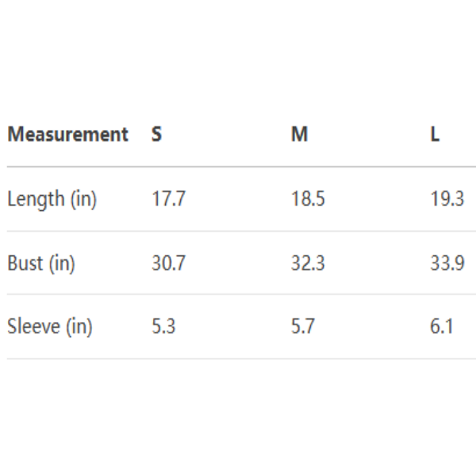Pick the M sleeve value 5.7
Viewport: 476px width, 476px height.
point(303,327)
